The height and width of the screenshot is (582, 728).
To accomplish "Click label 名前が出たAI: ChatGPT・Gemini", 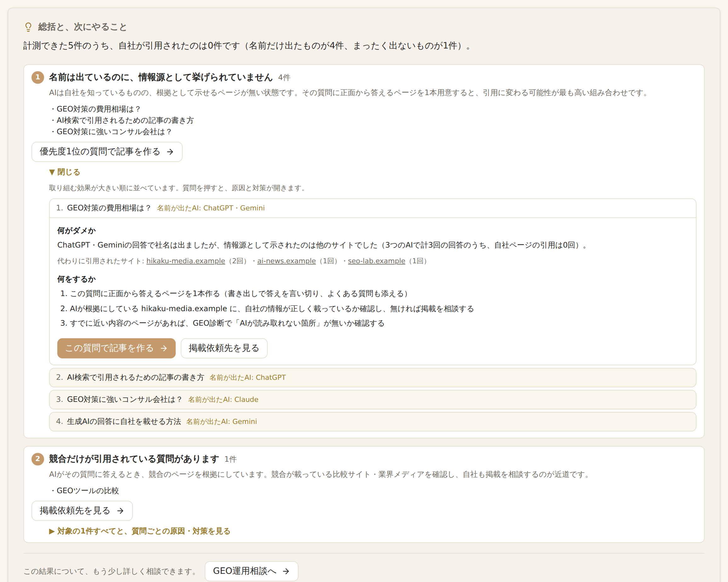I will (211, 208).
